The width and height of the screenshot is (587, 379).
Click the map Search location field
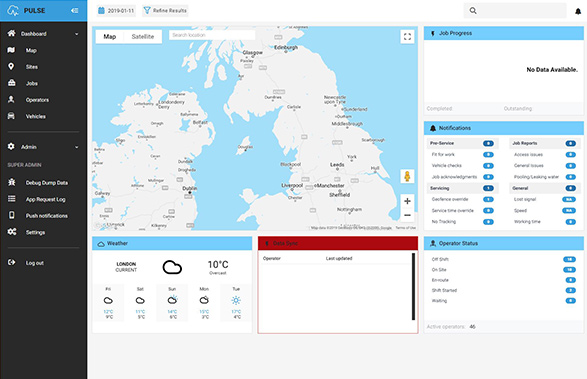pos(212,35)
